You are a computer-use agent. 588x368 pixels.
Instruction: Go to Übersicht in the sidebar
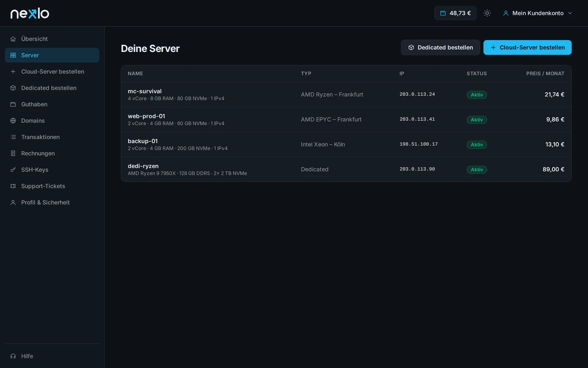click(52, 39)
